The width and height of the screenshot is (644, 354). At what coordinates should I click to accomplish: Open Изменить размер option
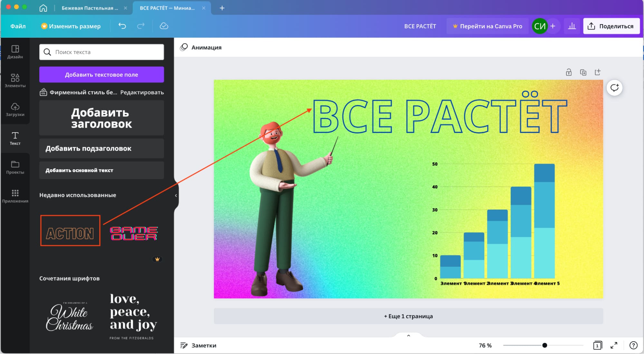point(71,26)
